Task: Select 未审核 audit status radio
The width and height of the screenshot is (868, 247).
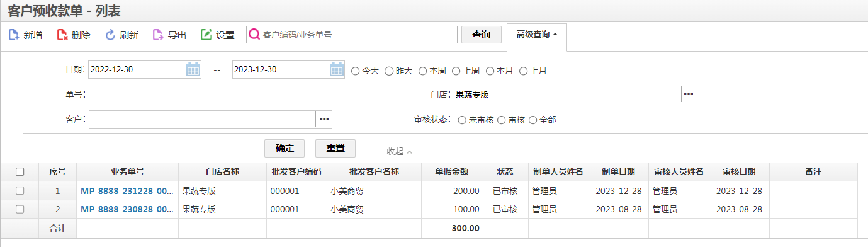Action: (462, 120)
